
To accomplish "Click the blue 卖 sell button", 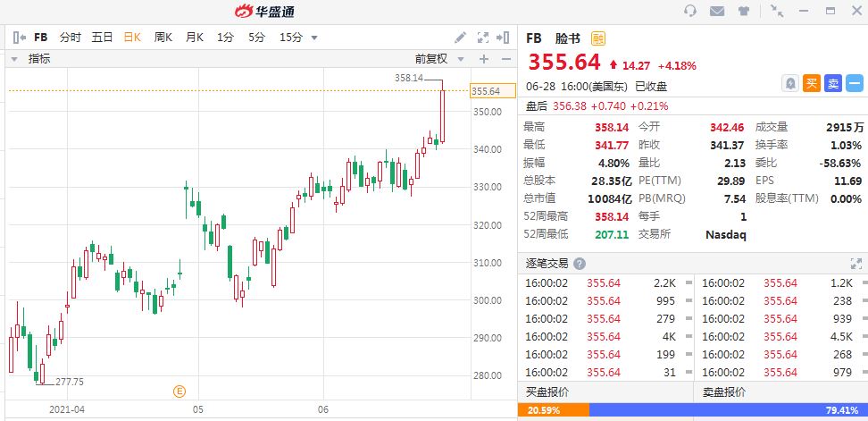I will pos(832,84).
